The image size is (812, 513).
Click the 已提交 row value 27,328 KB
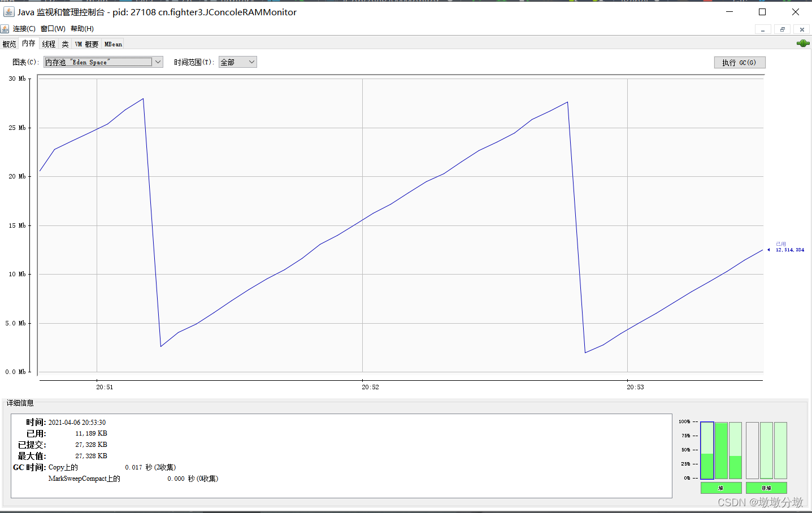click(91, 445)
